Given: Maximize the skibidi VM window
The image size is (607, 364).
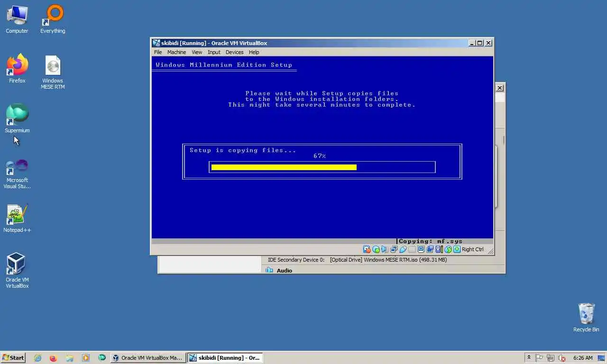Looking at the screenshot, I should (479, 43).
